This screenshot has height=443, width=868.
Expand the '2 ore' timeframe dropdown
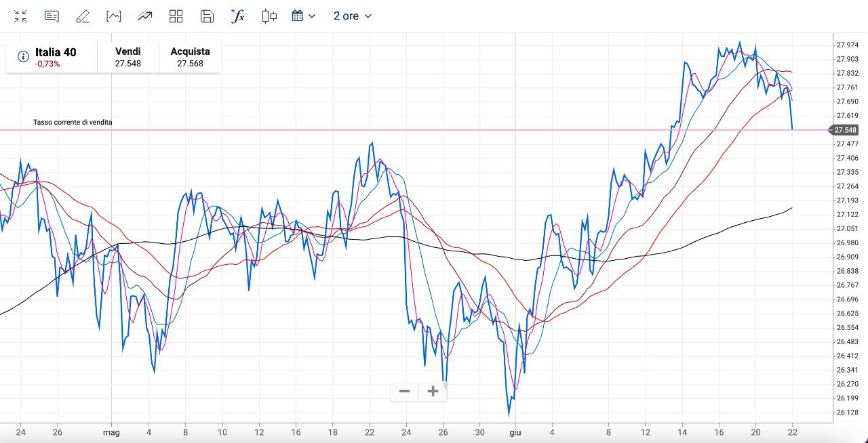353,16
